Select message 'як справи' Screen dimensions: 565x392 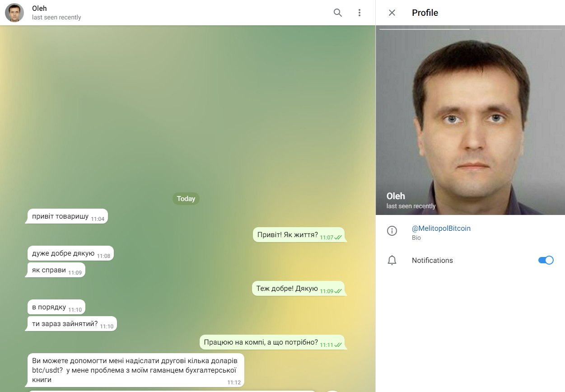(56, 270)
